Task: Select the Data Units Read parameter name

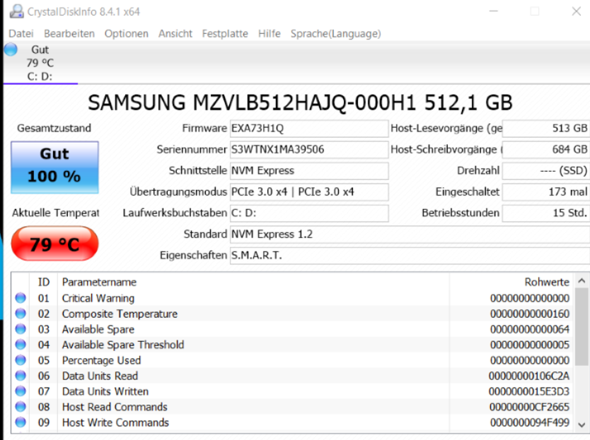Action: 100,376
